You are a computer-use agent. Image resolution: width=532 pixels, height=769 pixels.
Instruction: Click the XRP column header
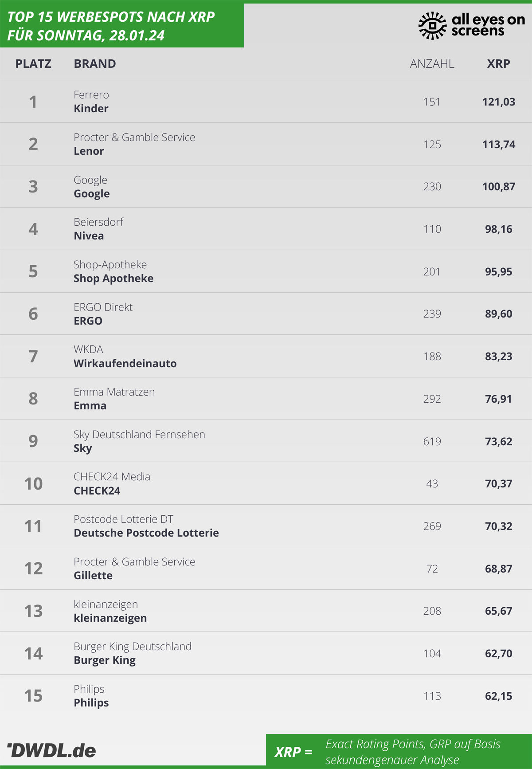pos(498,64)
